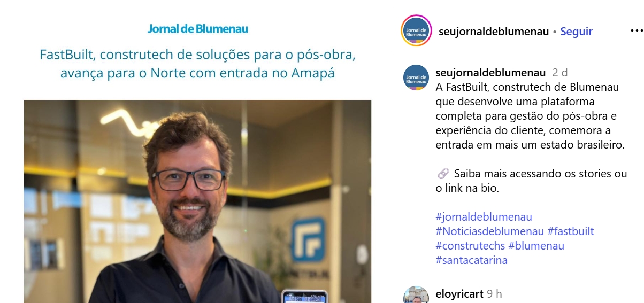Open the #santacatarina hashtag
The image size is (644, 303).
[472, 260]
